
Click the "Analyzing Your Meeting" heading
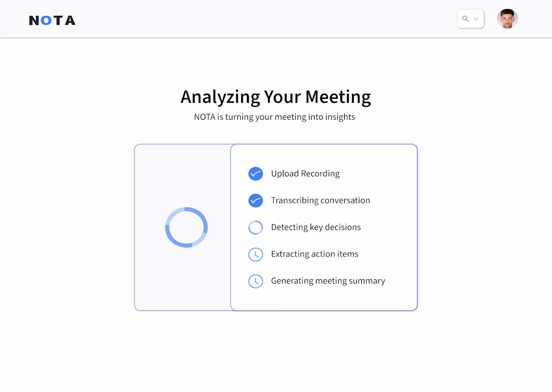[x=275, y=97]
